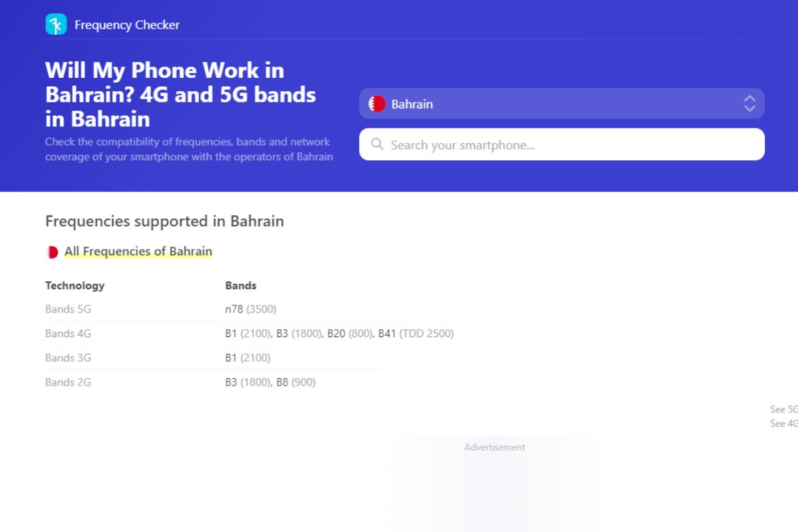
Task: Toggle the Bands 2G row selection
Action: [x=68, y=382]
